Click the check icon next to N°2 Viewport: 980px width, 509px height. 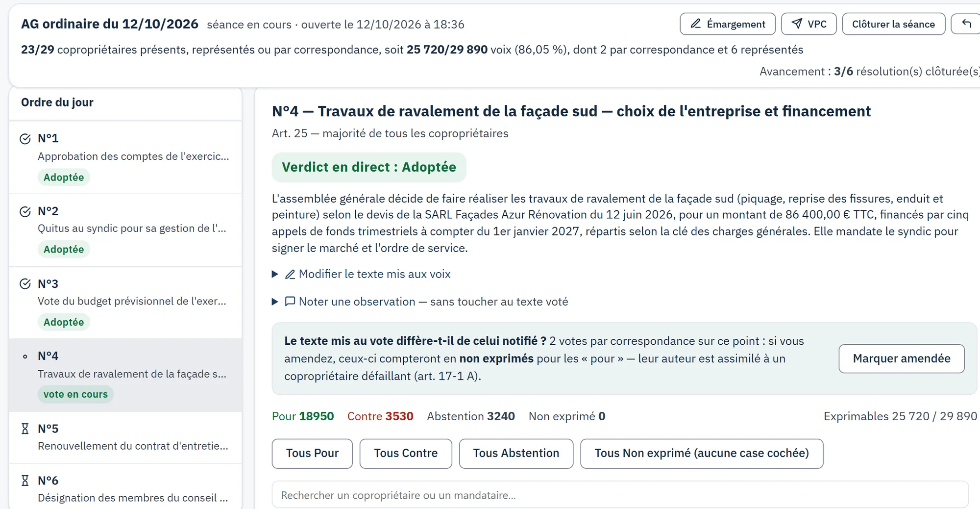tap(25, 211)
